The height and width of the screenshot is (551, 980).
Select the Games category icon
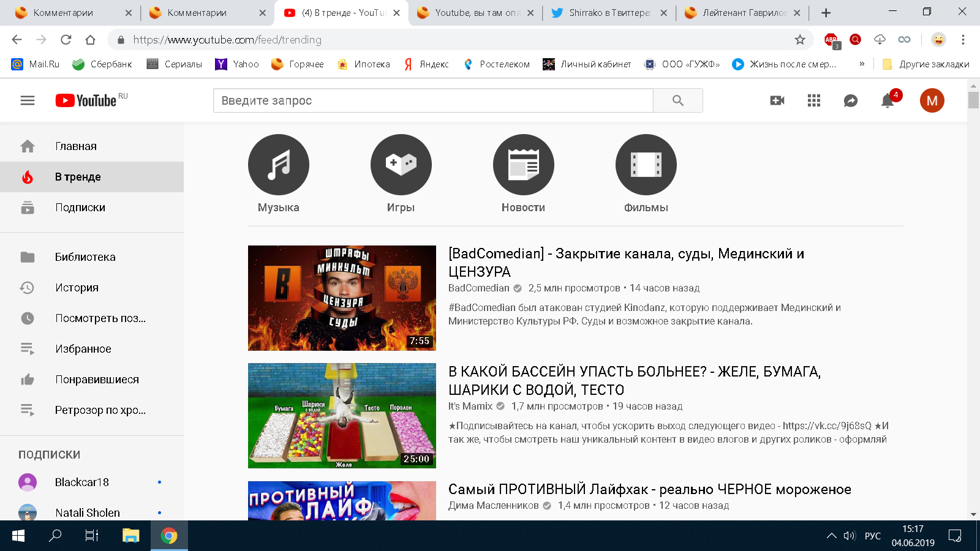[x=401, y=165]
